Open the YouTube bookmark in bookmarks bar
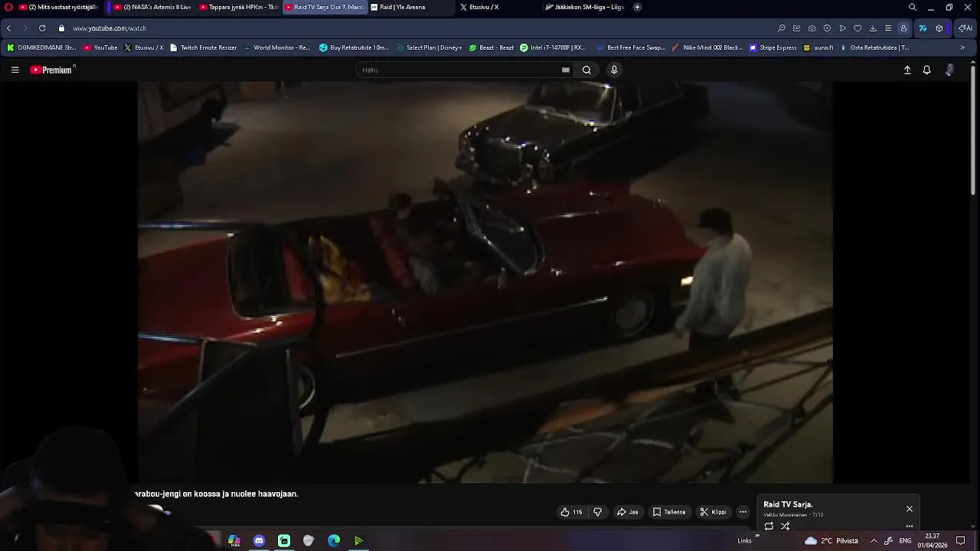Screen dimensions: 980x551 click(x=100, y=47)
